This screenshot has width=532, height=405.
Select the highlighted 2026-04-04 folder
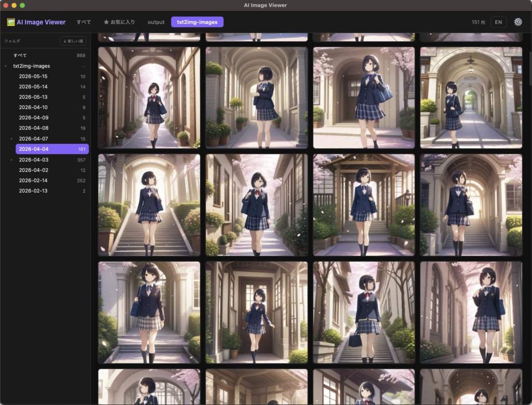pyautogui.click(x=52, y=149)
